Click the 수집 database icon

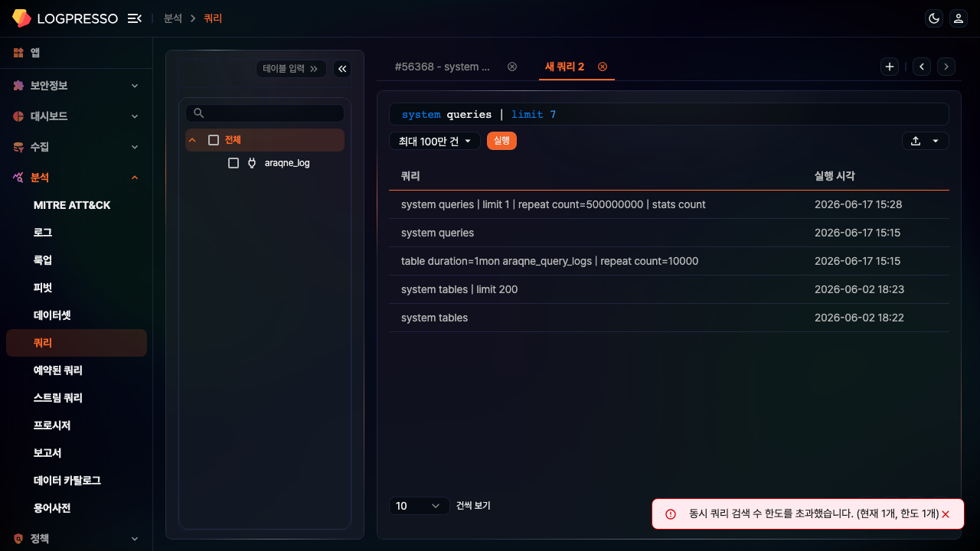(18, 147)
